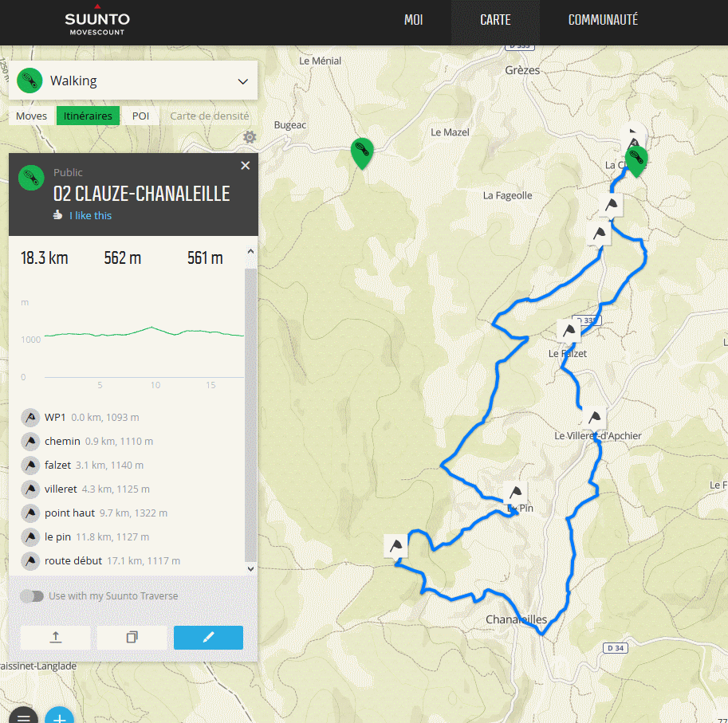Click the green walking pin near Bugeac

point(362,153)
